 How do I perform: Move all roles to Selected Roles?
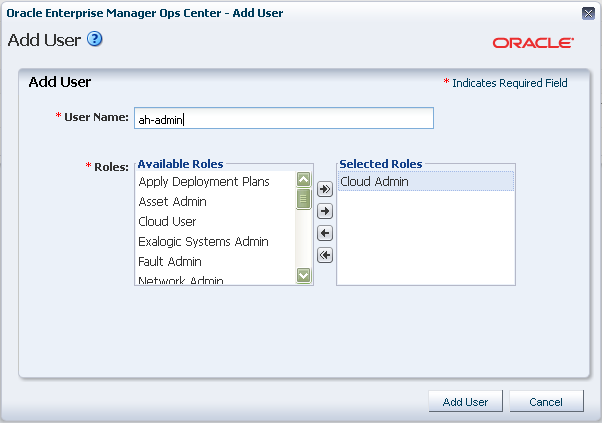click(325, 189)
